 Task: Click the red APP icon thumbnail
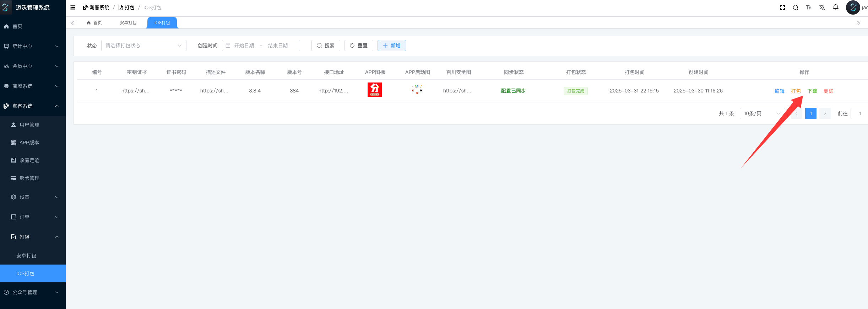click(x=374, y=90)
